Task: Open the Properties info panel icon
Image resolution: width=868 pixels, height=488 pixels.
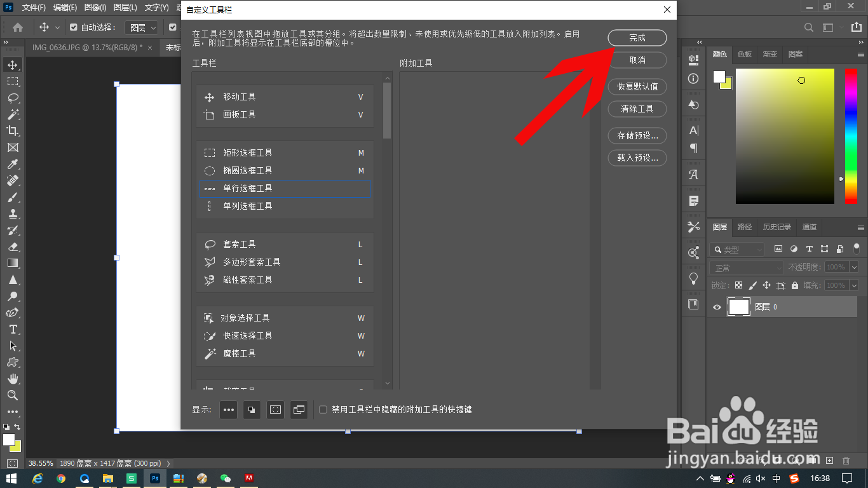Action: (693, 79)
